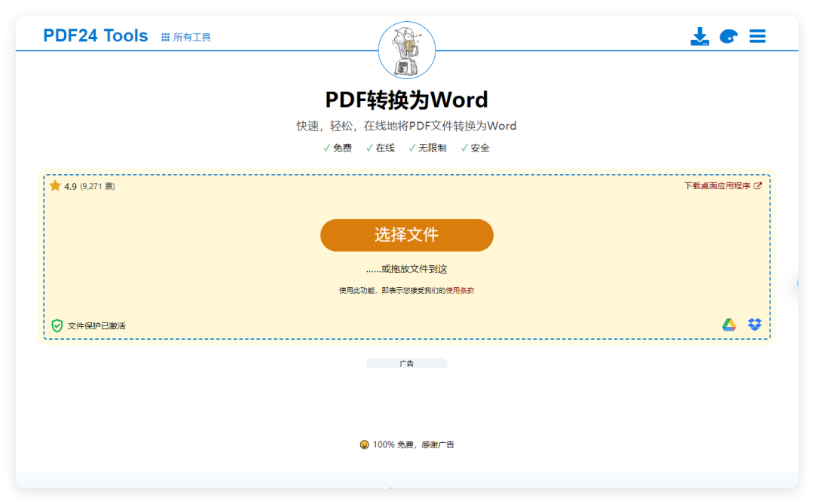Import a file from Dropbox
This screenshot has height=504, width=814.
click(x=754, y=325)
